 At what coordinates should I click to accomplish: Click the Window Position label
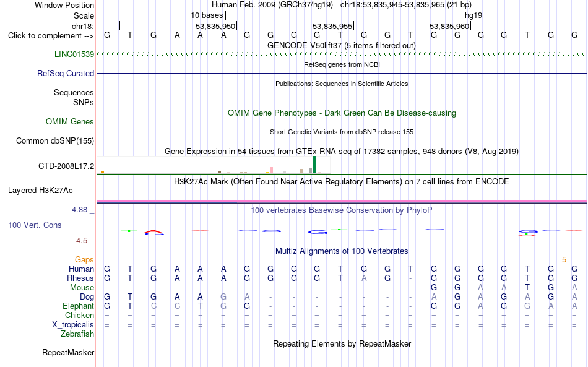tap(64, 5)
